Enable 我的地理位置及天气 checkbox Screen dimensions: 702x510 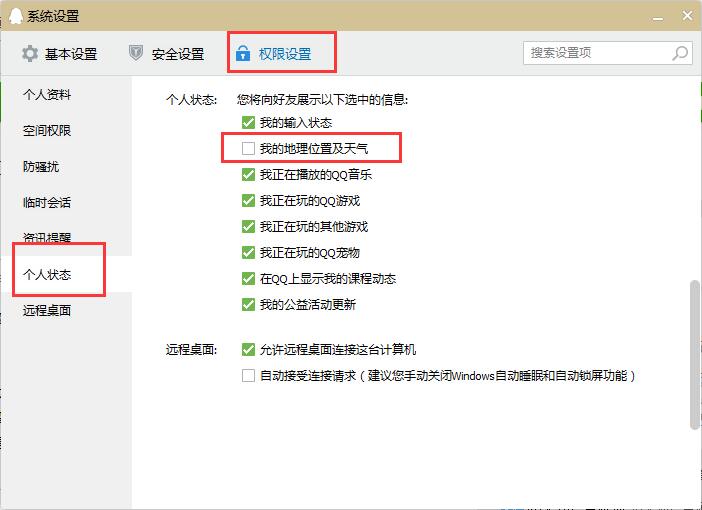pyautogui.click(x=248, y=148)
